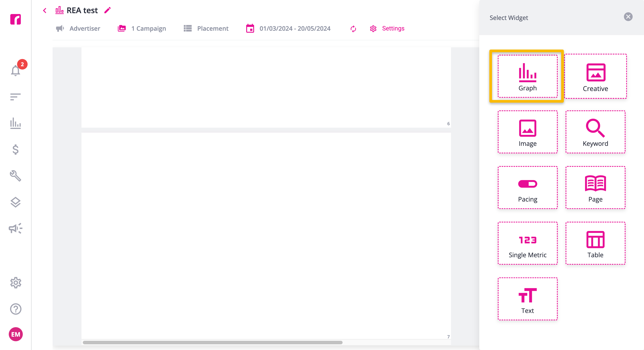The image size is (644, 350).
Task: Open the EM user avatar menu
Action: 16,334
